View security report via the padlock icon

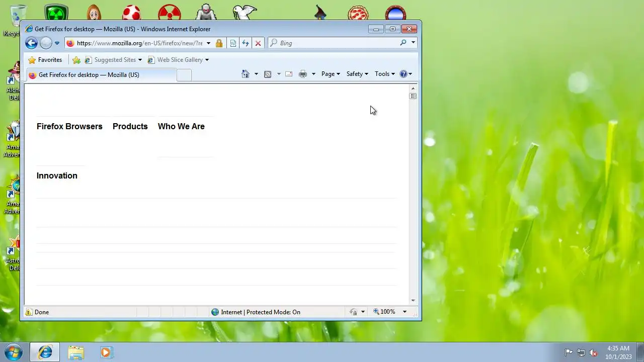[x=219, y=43]
